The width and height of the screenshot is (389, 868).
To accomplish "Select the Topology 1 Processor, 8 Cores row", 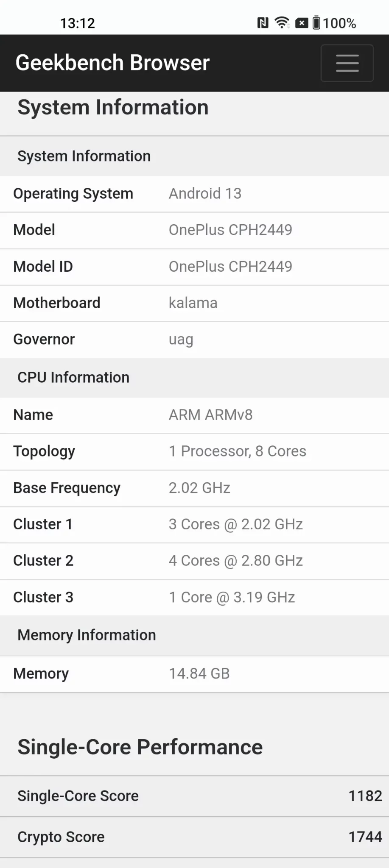I will coord(194,451).
